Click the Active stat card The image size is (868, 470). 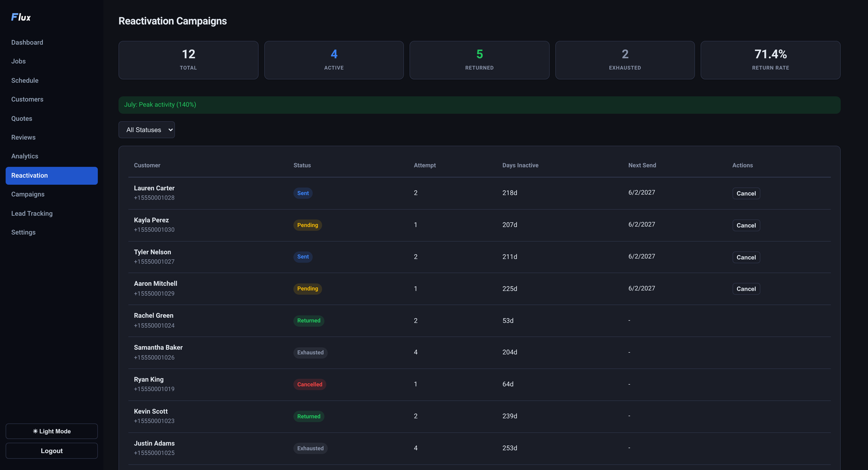(x=334, y=60)
